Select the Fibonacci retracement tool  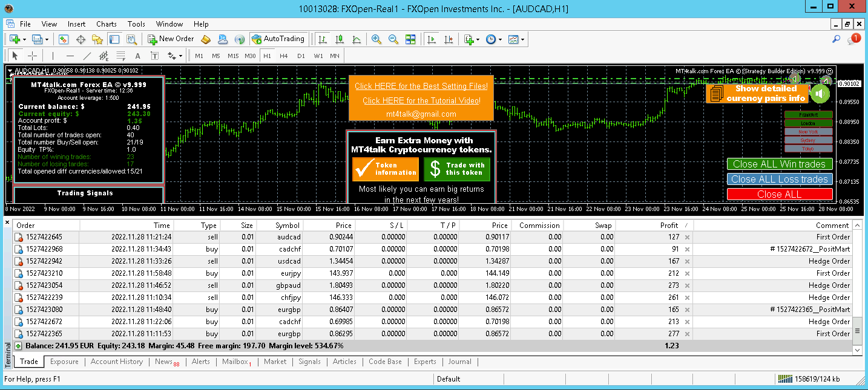[x=120, y=56]
